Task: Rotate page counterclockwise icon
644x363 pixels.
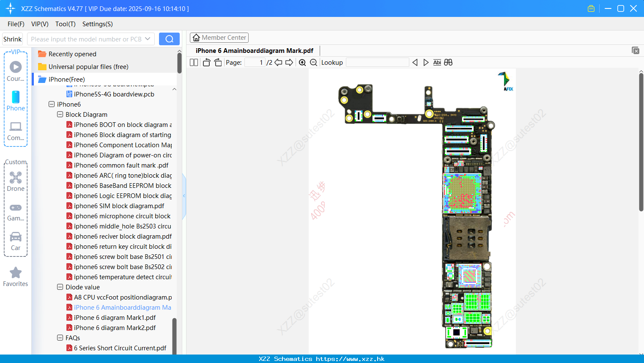Action: [x=206, y=62]
